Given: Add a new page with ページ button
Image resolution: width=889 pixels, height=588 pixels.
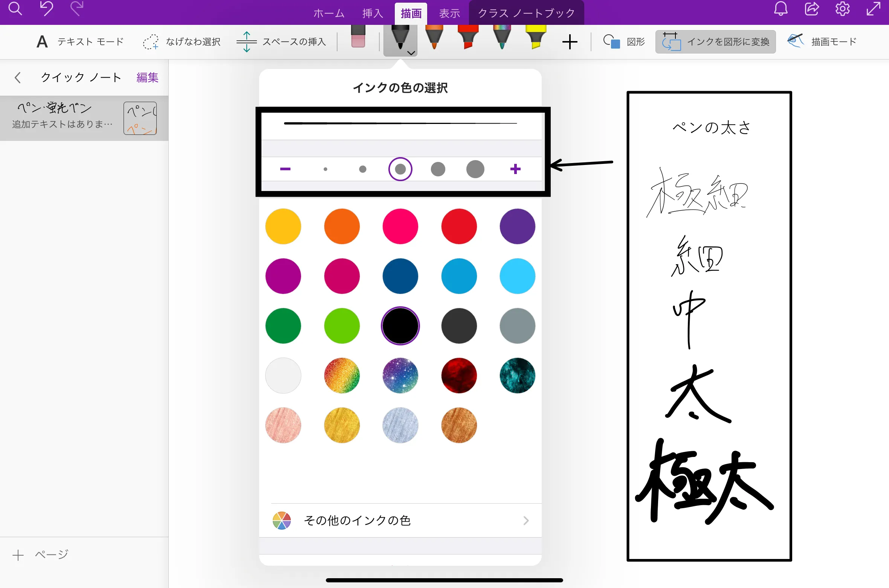Looking at the screenshot, I should coord(41,554).
